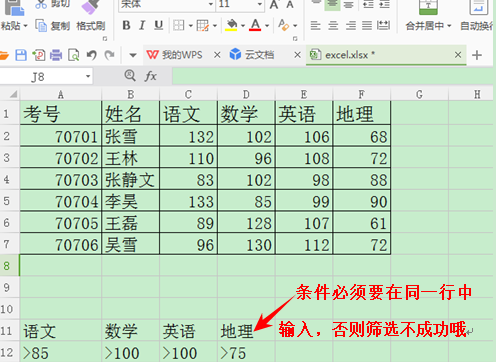Click the Copy (复制) button
This screenshot has height=362, width=496.
(x=52, y=26)
